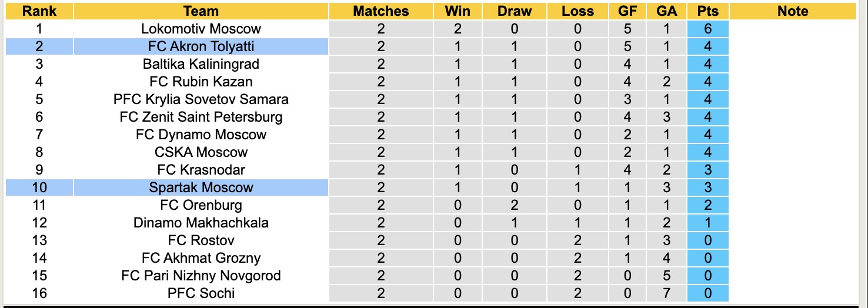
Task: Open the Lokomotiv Moscow team link
Action: [x=201, y=29]
